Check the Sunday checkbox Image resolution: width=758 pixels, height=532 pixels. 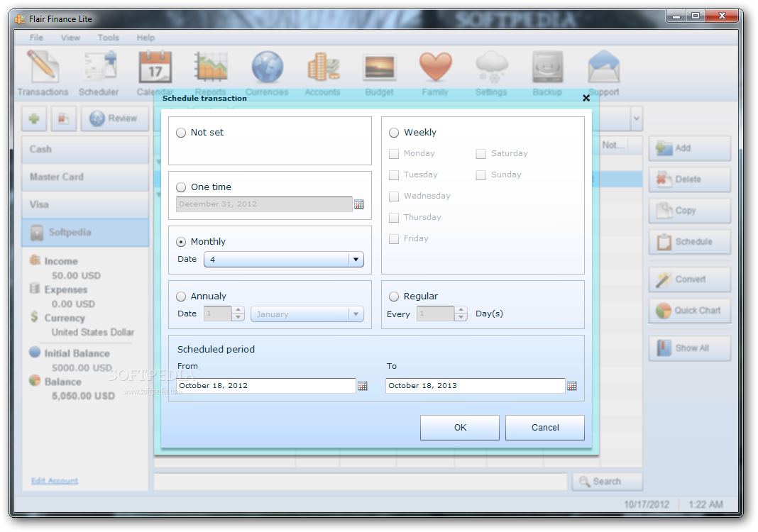480,175
